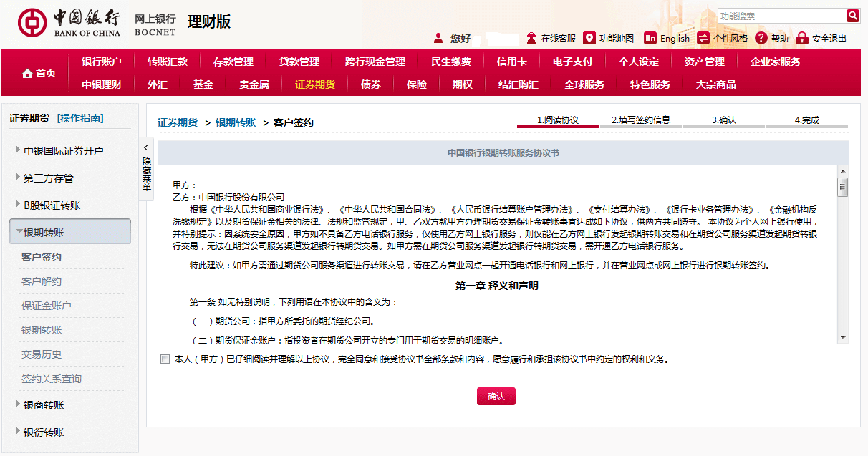Open the 操作指南 link

80,118
